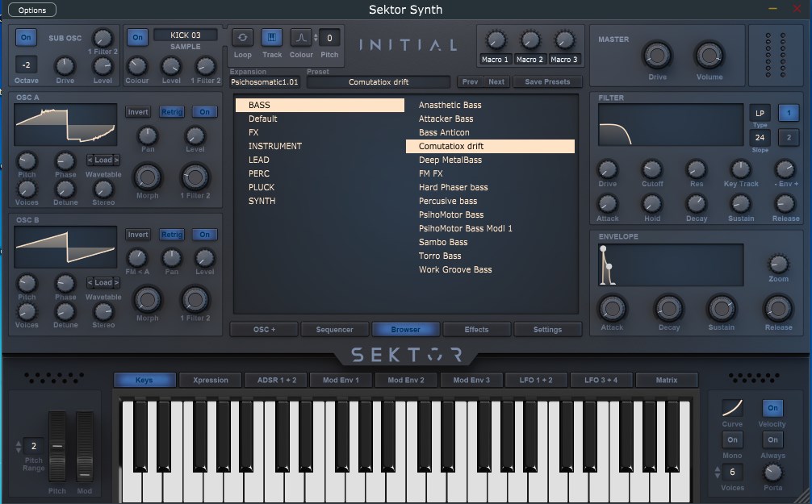Turn off the Sub Osc On switch
The width and height of the screenshot is (812, 504).
click(26, 38)
